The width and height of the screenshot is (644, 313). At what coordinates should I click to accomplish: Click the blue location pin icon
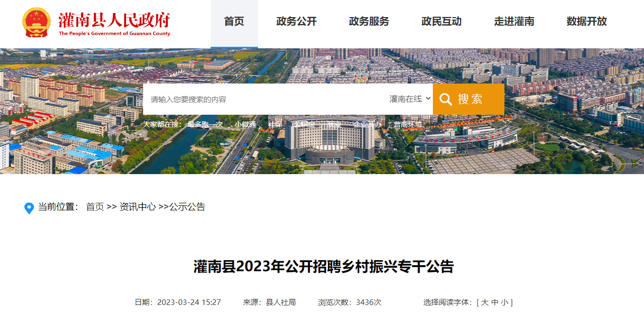pos(29,208)
